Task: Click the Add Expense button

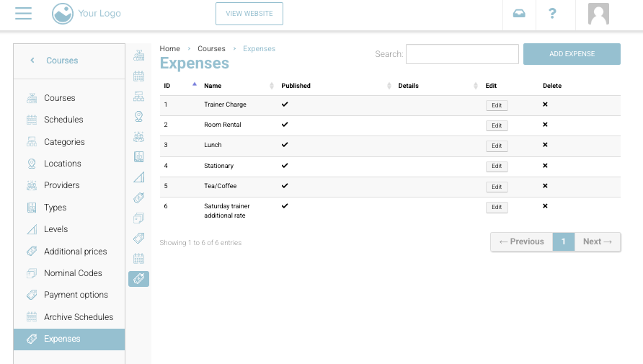Action: [572, 54]
